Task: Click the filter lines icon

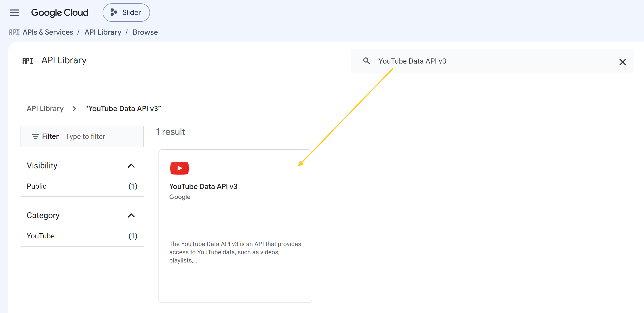Action: (35, 136)
